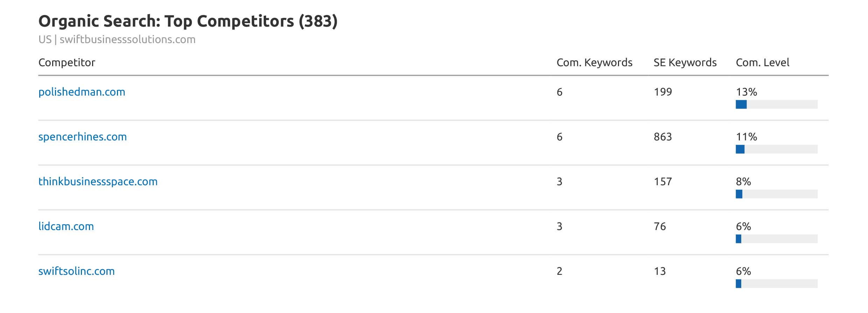
Task: Click the Organic Search: Top Competitors title
Action: click(x=188, y=21)
